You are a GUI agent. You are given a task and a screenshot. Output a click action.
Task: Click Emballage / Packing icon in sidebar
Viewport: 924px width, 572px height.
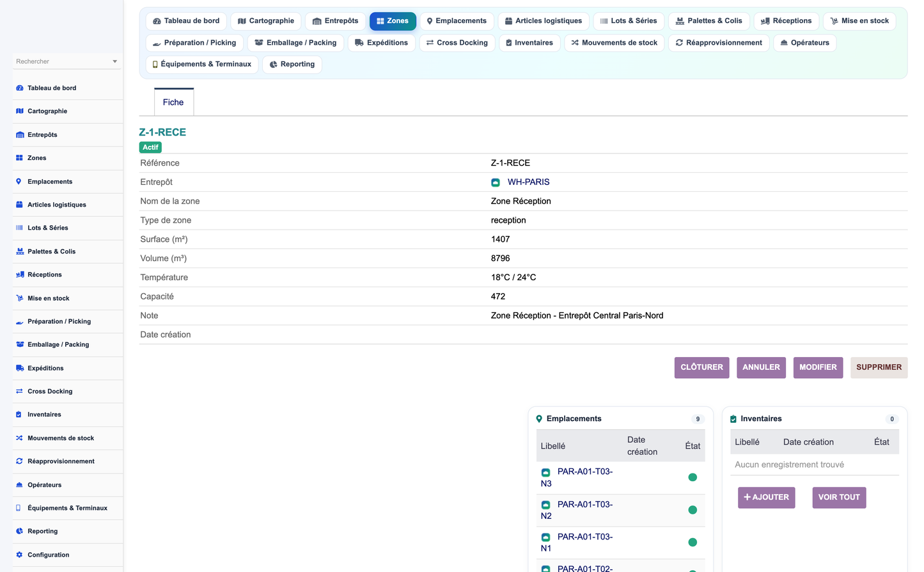point(20,344)
